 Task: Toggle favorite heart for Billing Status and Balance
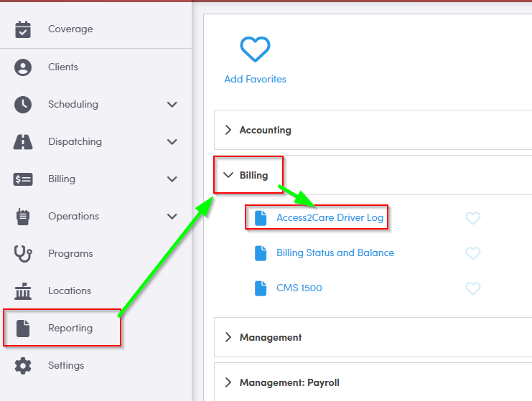tap(472, 253)
